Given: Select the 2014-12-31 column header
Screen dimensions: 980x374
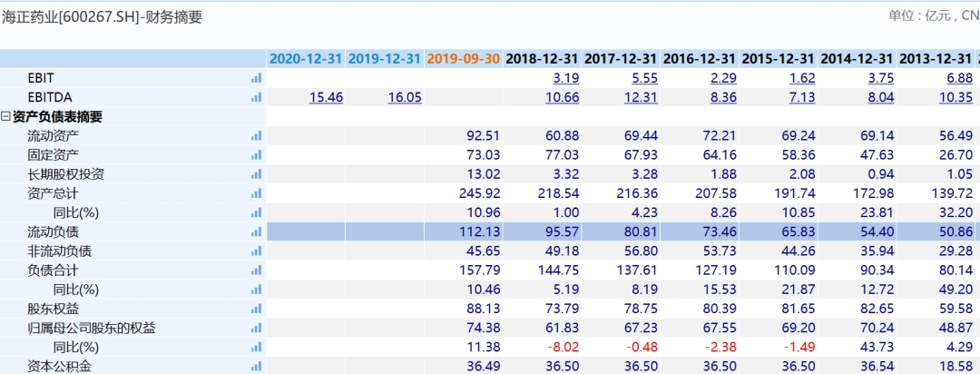Looking at the screenshot, I should click(857, 59).
